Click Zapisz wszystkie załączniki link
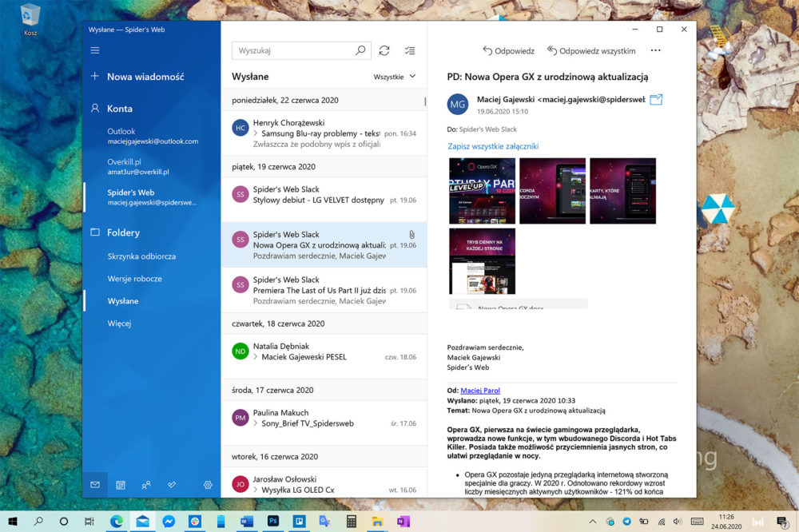The width and height of the screenshot is (799, 532). click(493, 146)
